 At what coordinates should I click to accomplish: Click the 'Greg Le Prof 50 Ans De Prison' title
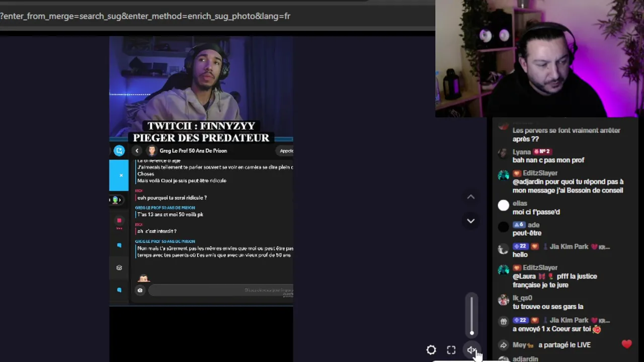coord(193,151)
